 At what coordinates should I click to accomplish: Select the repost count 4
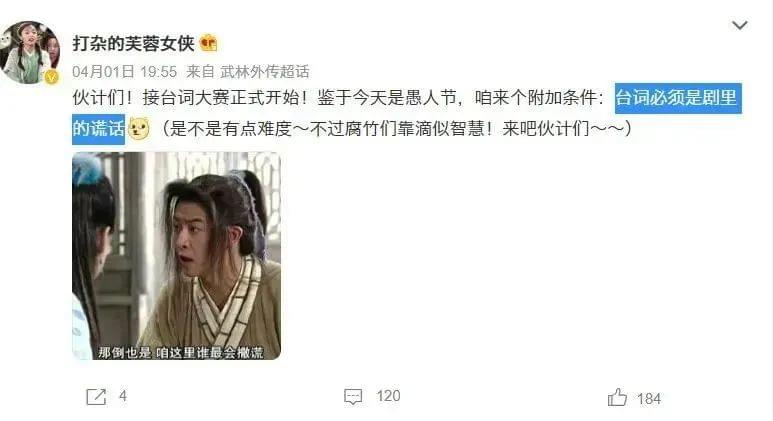tap(123, 396)
